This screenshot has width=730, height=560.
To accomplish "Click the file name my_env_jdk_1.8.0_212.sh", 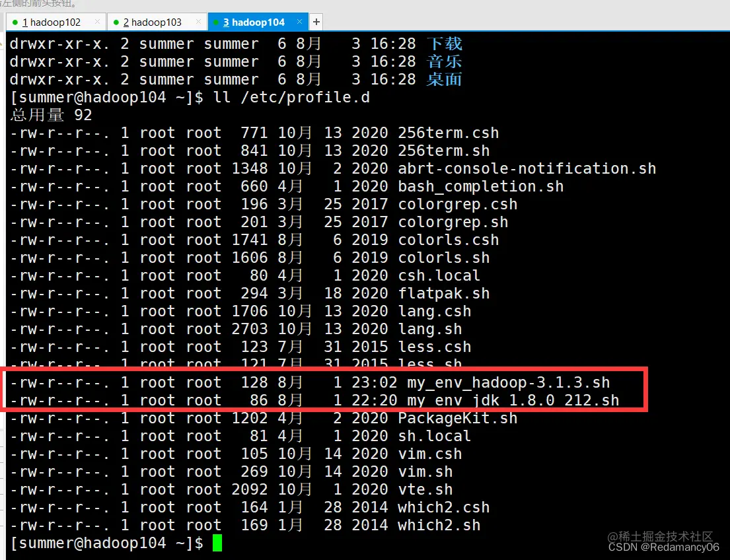I will point(513,400).
